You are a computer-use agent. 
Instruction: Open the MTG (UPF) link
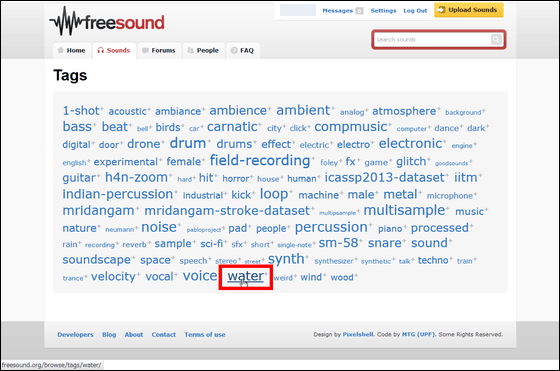coord(418,335)
